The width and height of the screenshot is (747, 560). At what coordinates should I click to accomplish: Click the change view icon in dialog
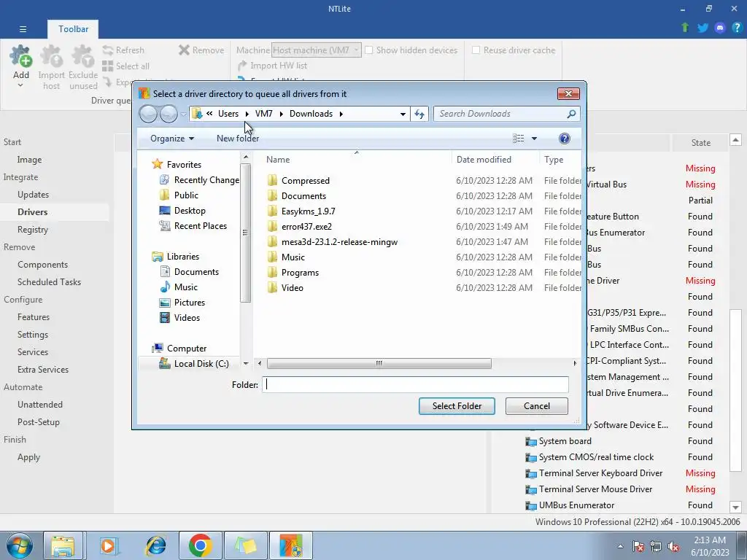519,139
